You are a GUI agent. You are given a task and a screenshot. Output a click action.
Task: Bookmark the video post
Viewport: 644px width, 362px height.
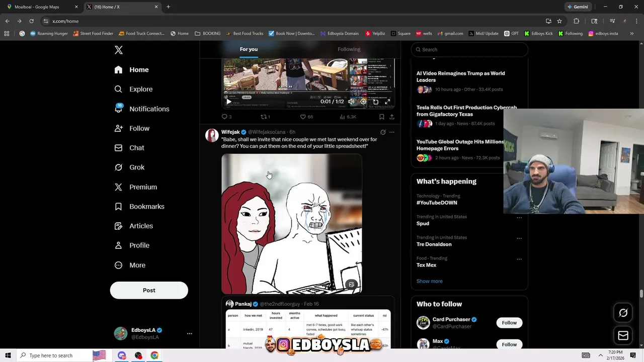(382, 117)
